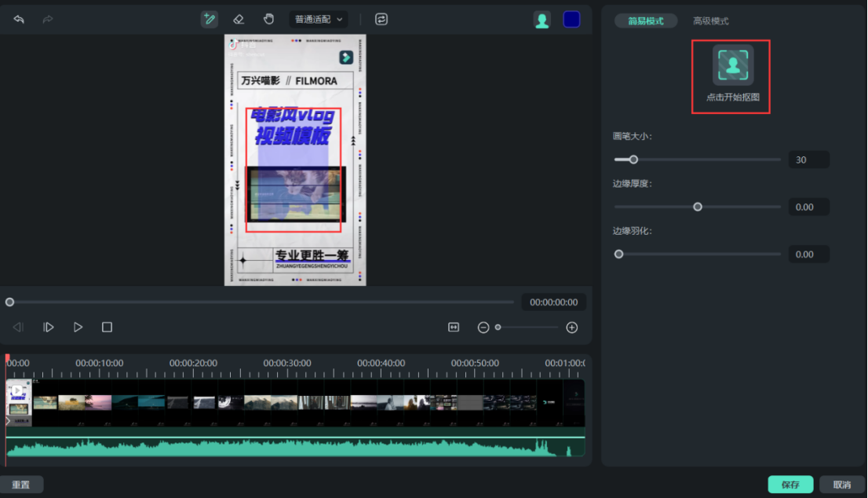Zoom in on the timeline
Image resolution: width=868 pixels, height=498 pixels.
coord(572,327)
